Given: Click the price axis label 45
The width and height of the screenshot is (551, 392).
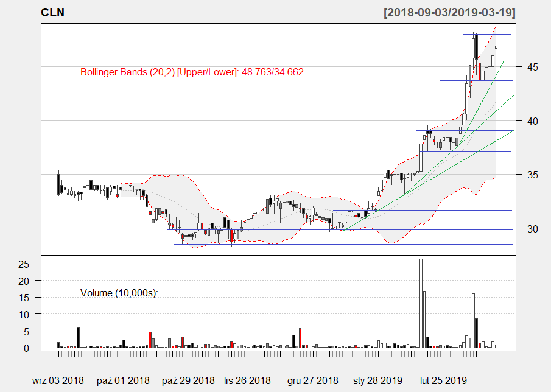Looking at the screenshot, I should click(533, 67).
